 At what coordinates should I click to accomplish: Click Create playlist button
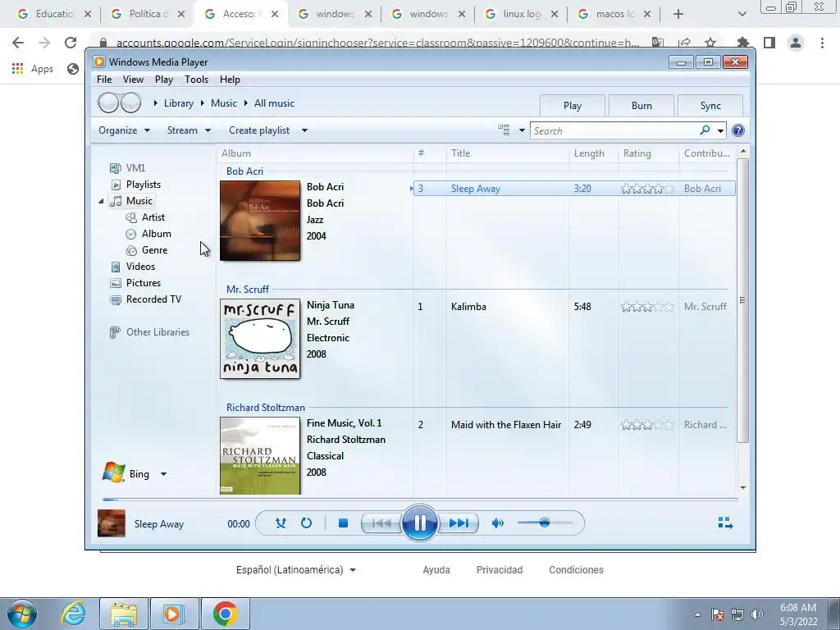(x=259, y=130)
